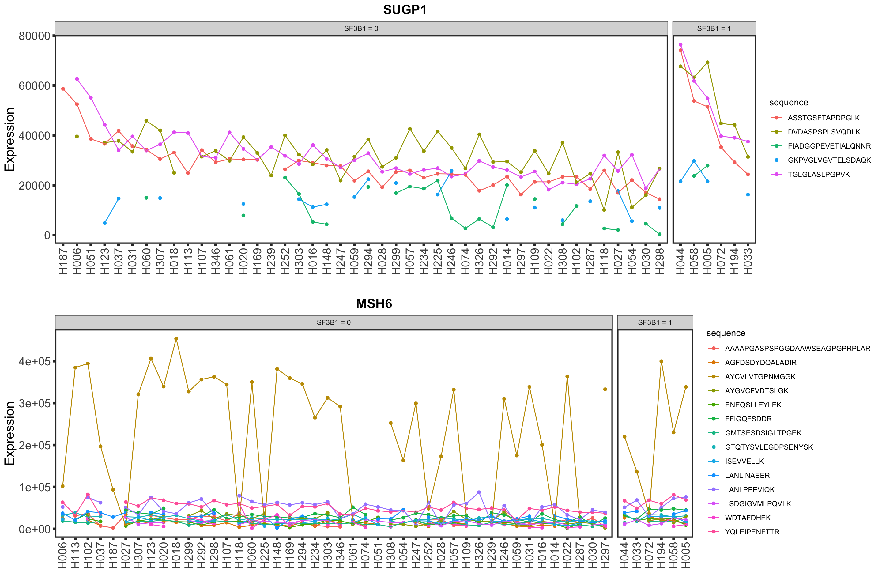Select the FIADGGPEVETIALQNNR legend marker

point(776,146)
